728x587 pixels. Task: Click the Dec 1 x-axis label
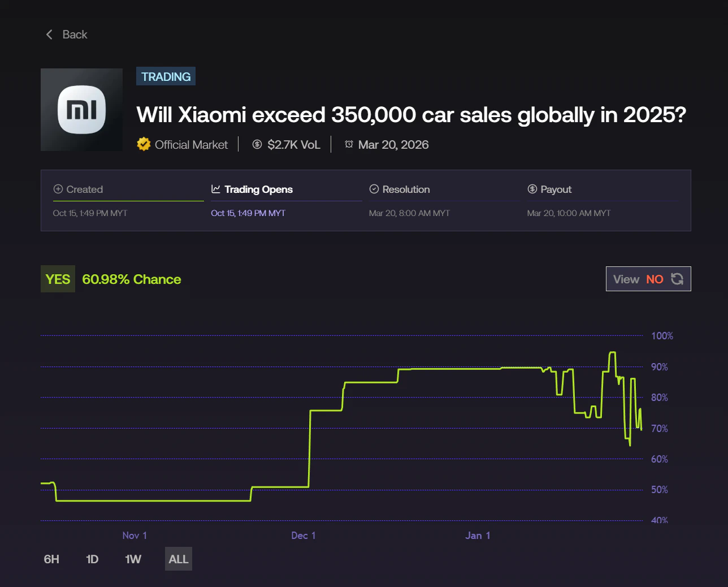[x=304, y=536]
